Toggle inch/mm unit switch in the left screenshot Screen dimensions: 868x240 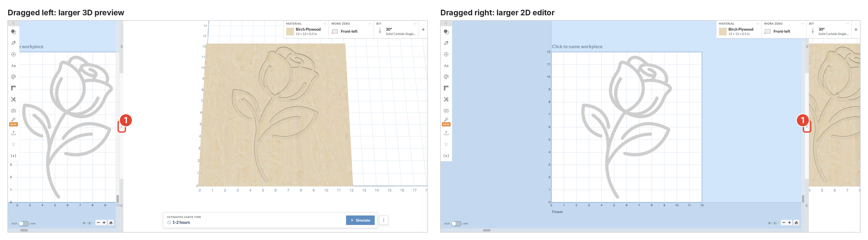point(24,224)
